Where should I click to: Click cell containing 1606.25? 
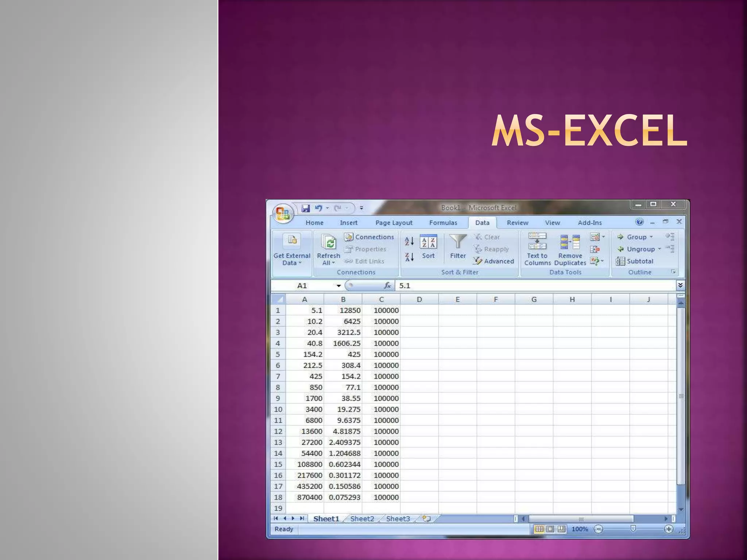click(x=343, y=343)
